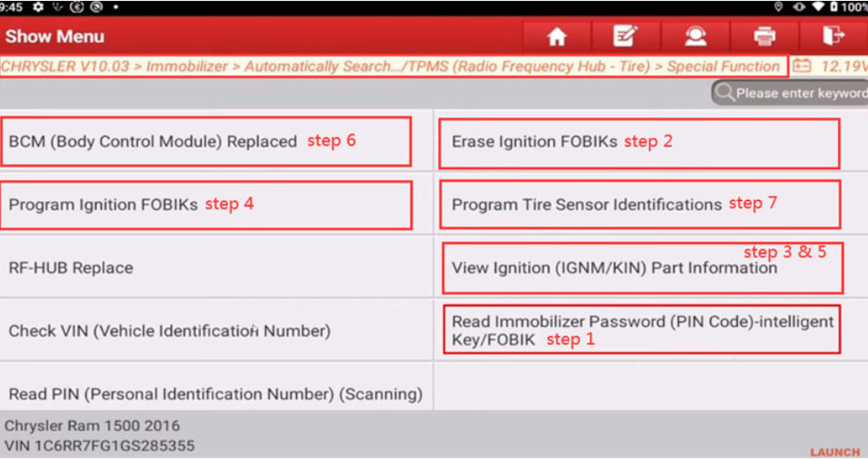Tap the CHRYSLER V10.03 breadcrumb path

(x=390, y=66)
